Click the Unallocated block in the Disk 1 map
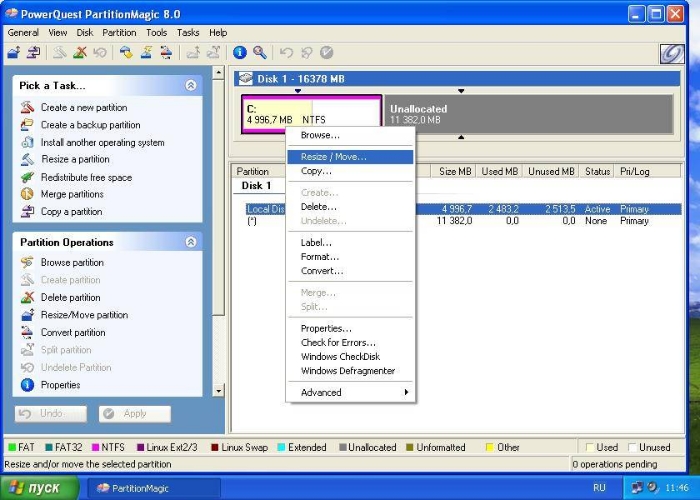 point(529,114)
